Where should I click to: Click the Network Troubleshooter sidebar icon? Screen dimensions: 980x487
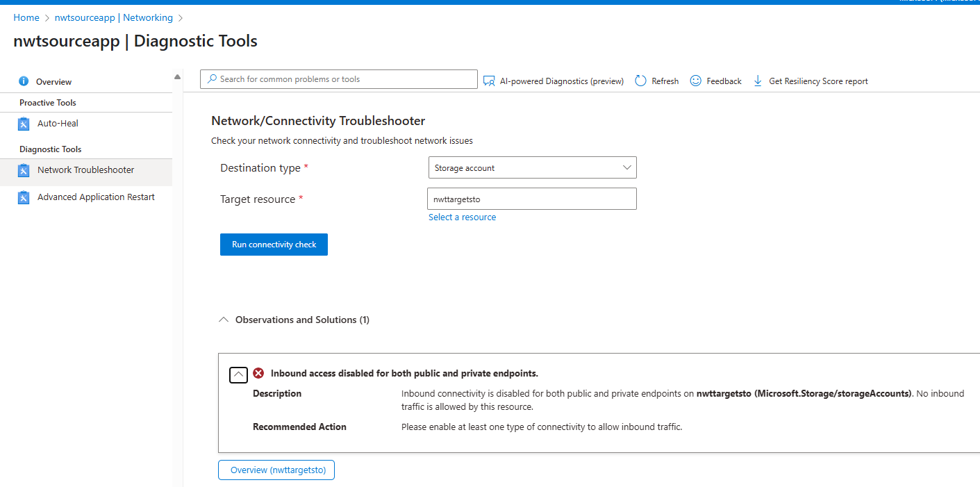click(x=24, y=170)
